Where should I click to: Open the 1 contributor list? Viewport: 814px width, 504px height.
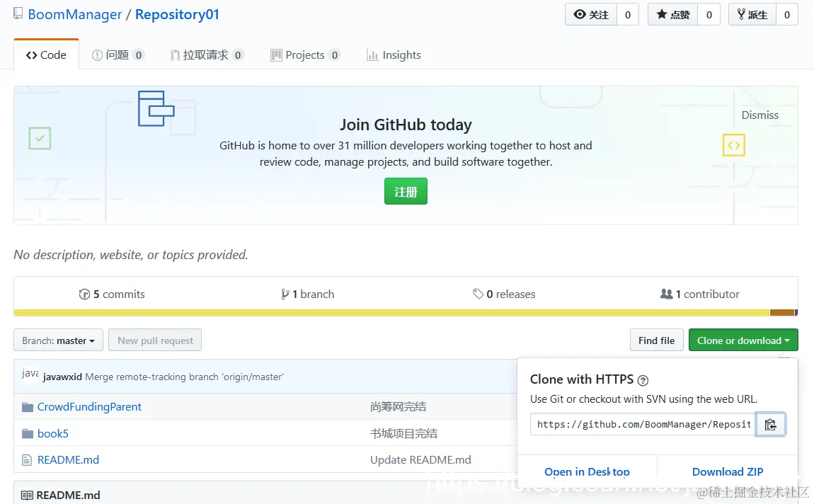click(700, 294)
